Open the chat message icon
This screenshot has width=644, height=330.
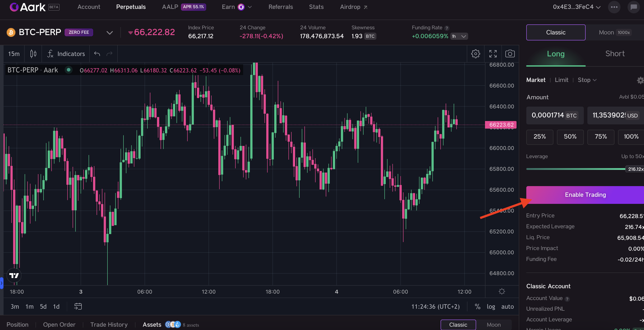pos(634,7)
